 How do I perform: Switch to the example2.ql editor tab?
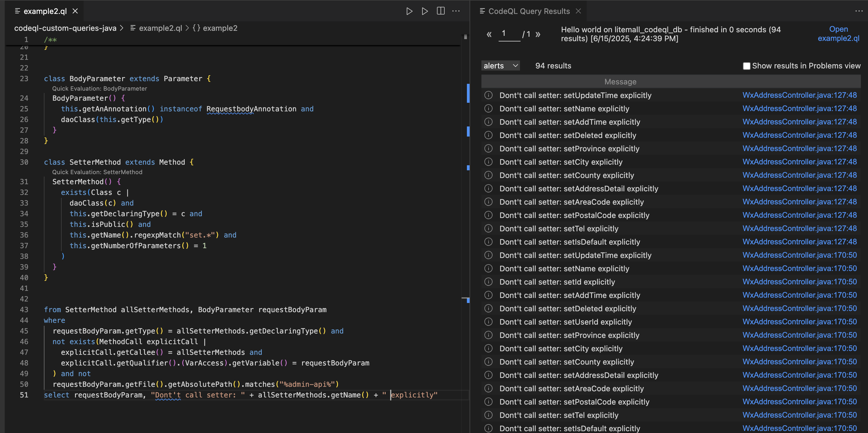45,11
